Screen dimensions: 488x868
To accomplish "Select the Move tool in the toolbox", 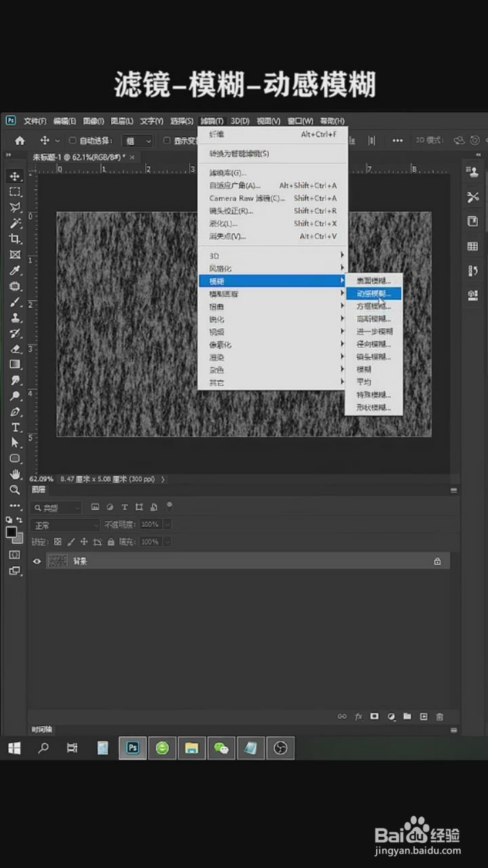I will pyautogui.click(x=15, y=176).
